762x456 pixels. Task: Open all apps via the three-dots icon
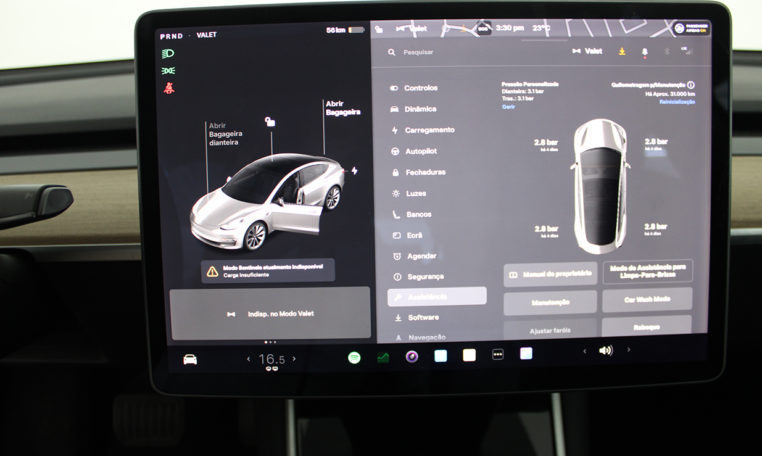(498, 354)
